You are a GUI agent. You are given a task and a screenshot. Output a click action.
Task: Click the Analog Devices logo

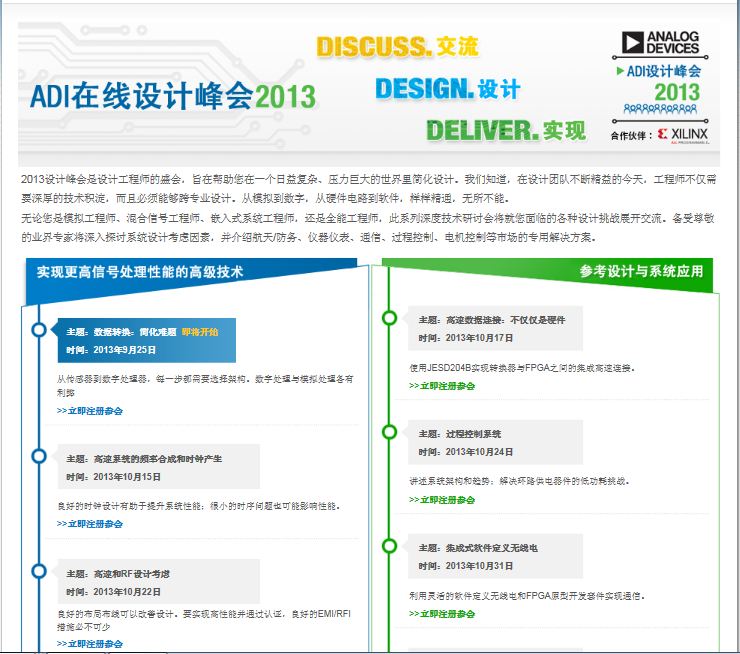click(660, 42)
